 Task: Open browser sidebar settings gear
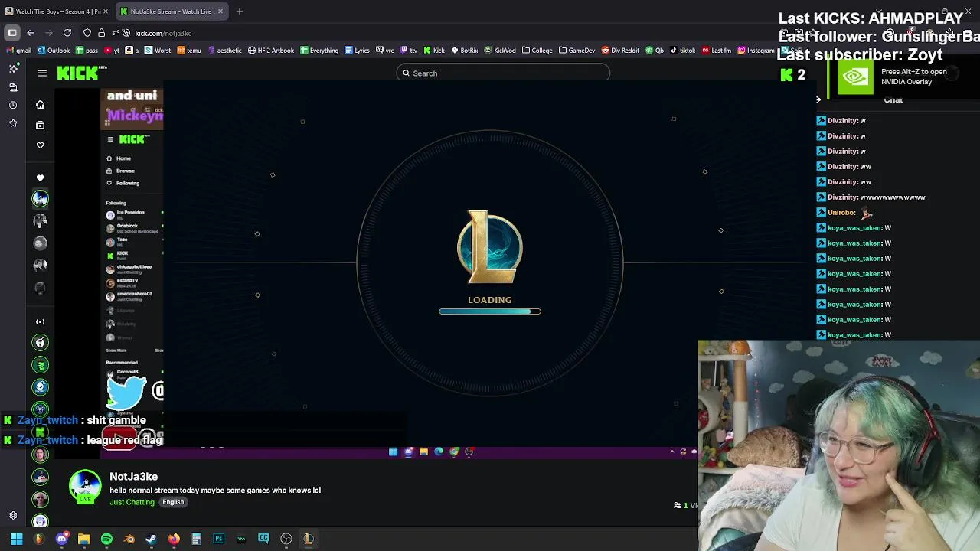click(13, 516)
